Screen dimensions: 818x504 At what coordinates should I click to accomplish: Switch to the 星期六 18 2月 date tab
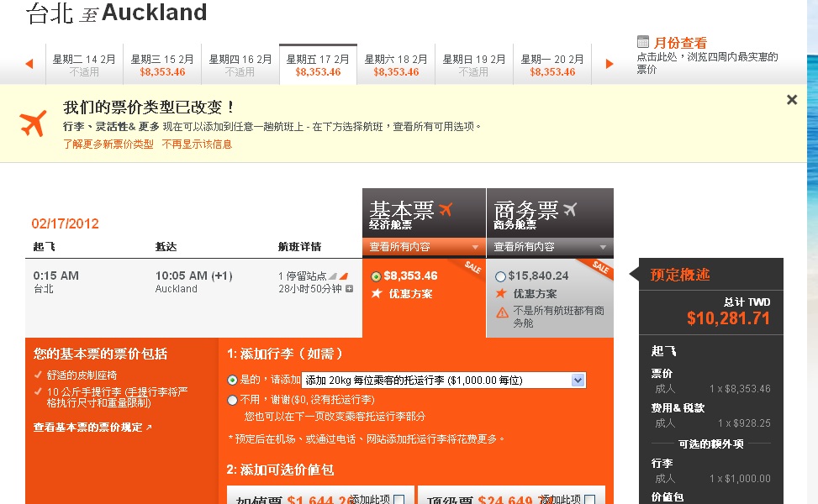click(396, 66)
